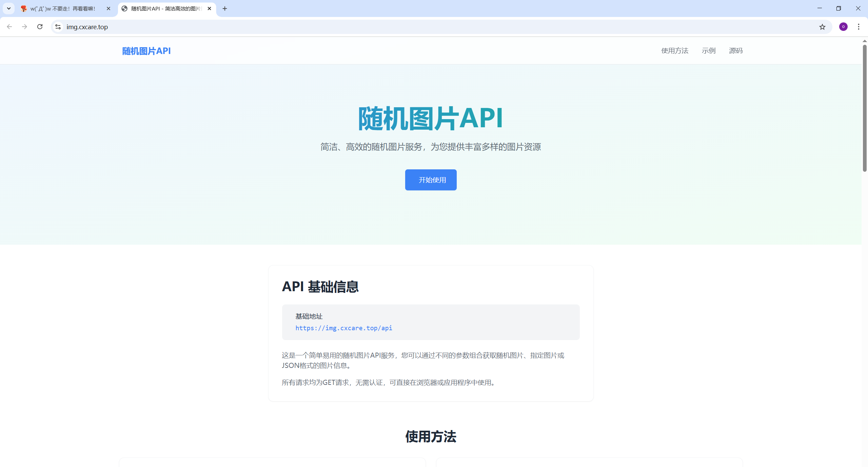Open 源码 navigation link
Viewport: 868px width, 467px height.
pos(735,51)
